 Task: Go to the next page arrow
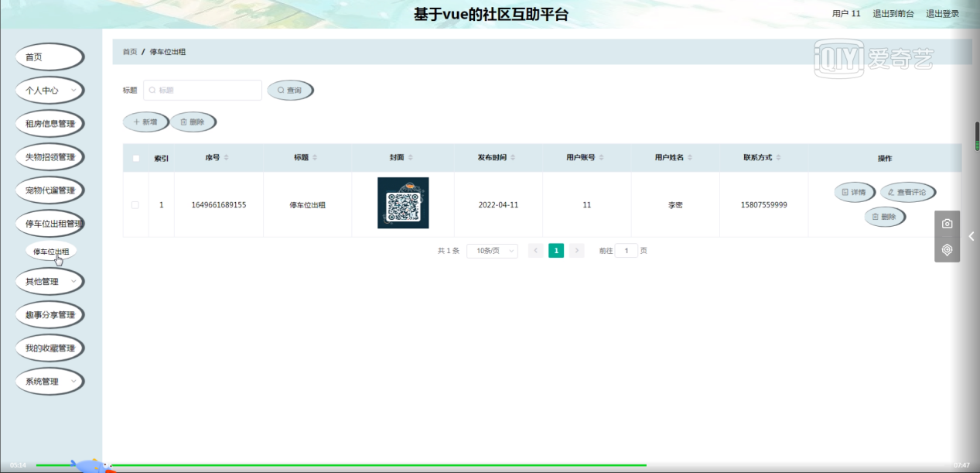pos(576,251)
